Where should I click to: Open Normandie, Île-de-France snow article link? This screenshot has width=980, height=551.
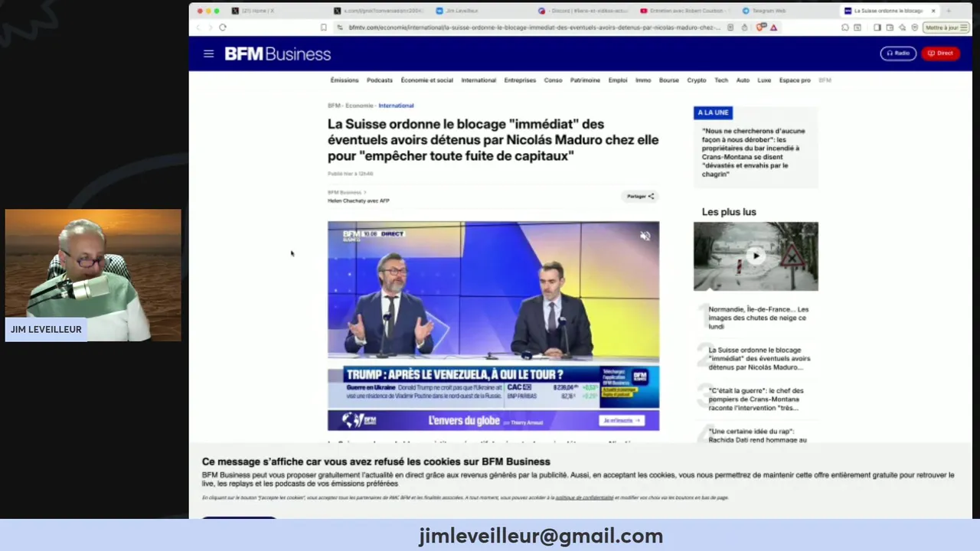point(758,318)
